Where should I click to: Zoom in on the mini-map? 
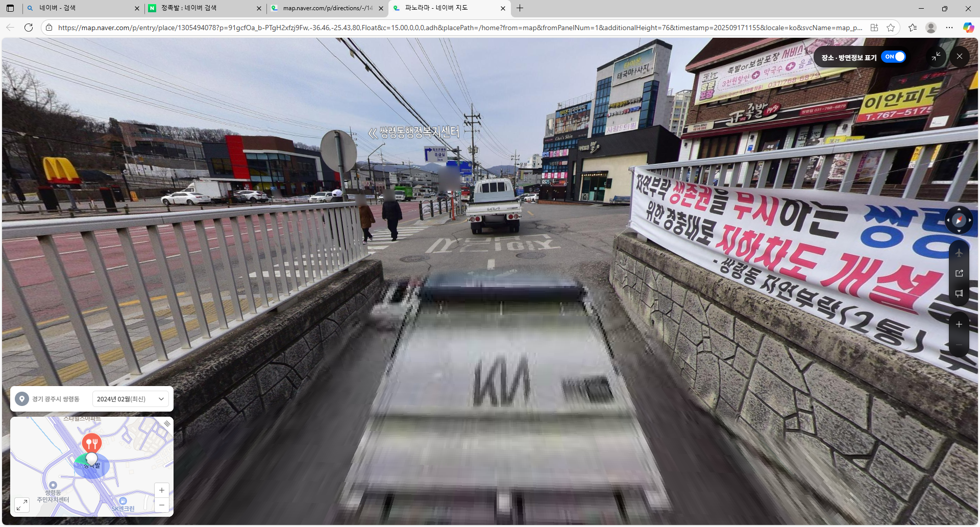[161, 490]
